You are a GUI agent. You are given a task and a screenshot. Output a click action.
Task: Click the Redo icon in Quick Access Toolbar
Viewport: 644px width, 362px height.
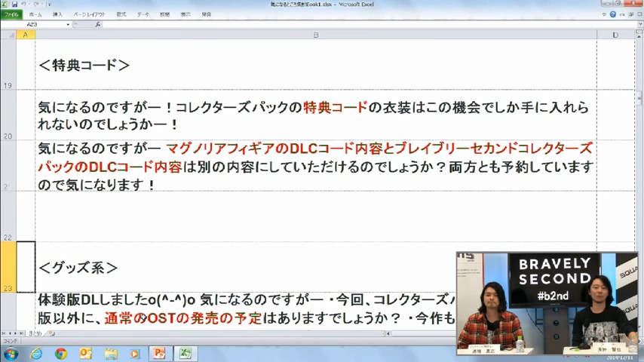coord(36,4)
